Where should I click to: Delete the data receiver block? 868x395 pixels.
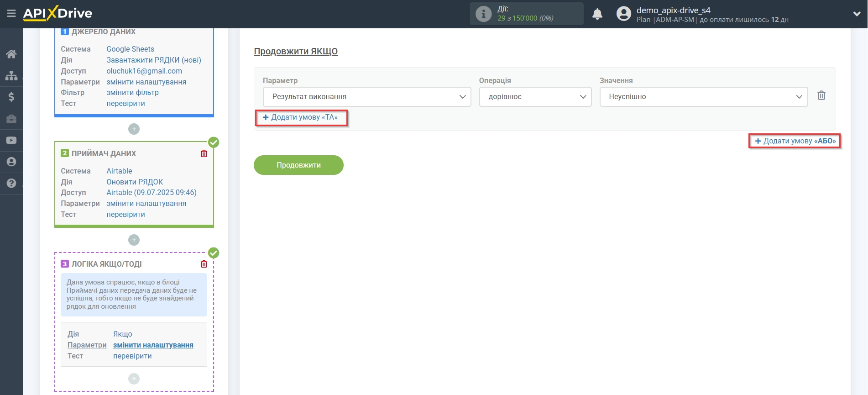click(x=204, y=153)
